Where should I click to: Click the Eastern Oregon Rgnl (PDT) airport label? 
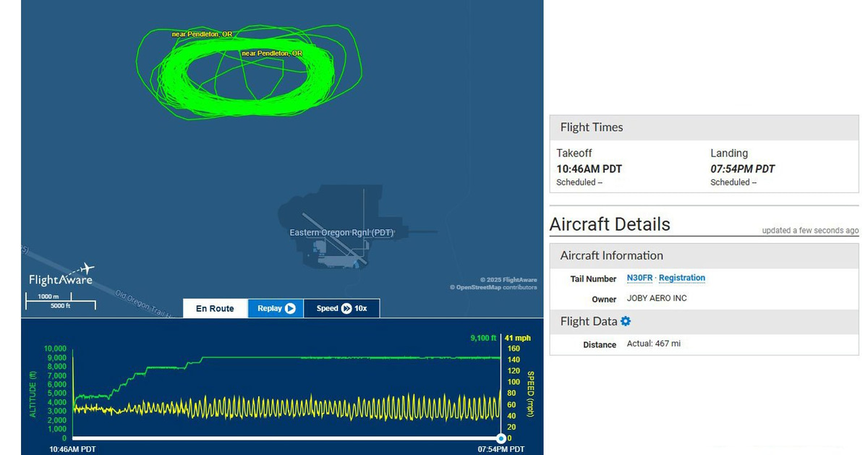coord(341,232)
